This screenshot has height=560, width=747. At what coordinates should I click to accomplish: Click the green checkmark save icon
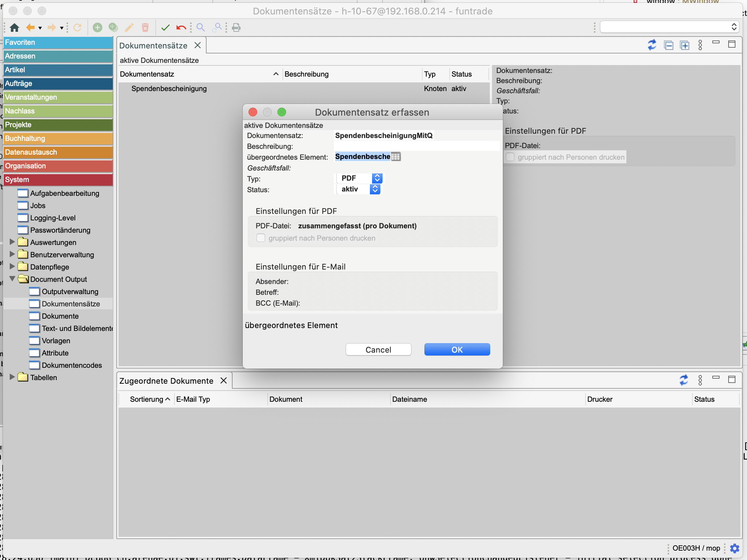tap(165, 27)
